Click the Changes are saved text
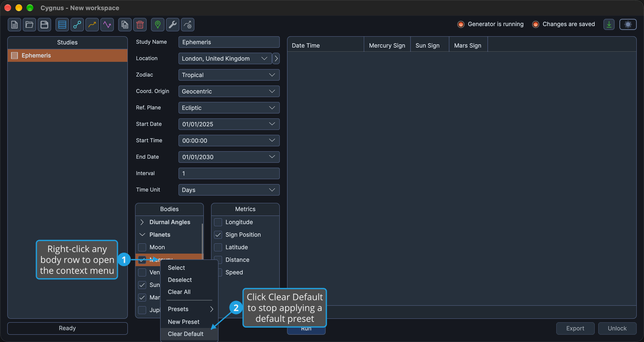This screenshot has height=342, width=644. click(x=569, y=24)
